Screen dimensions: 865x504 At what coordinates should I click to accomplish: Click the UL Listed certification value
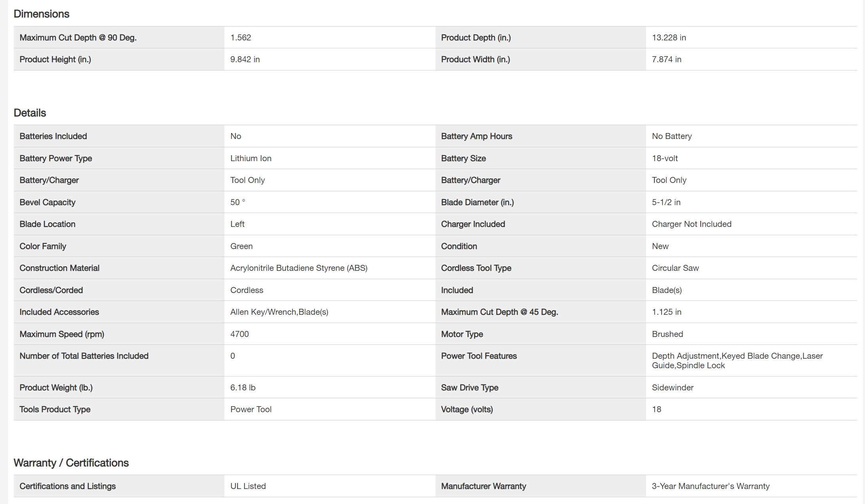coord(248,486)
